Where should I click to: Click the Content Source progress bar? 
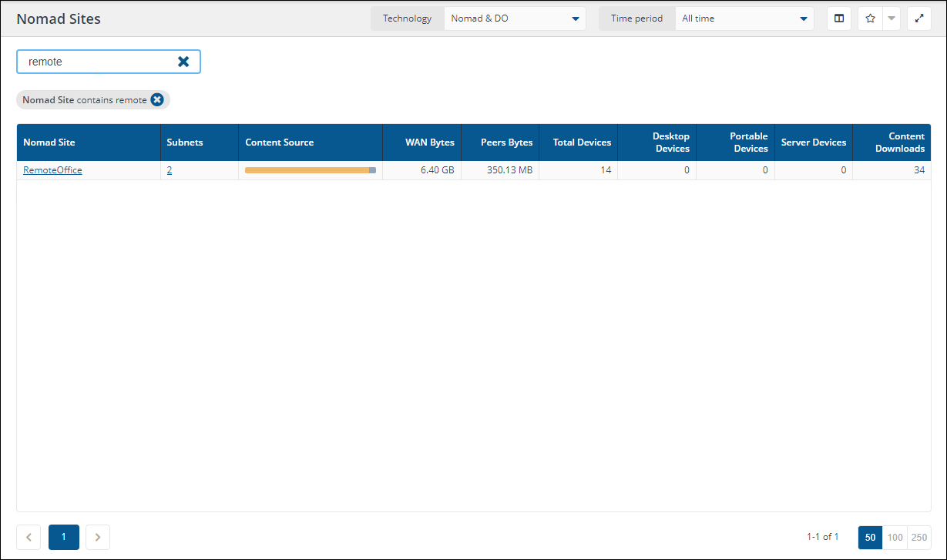pos(310,170)
